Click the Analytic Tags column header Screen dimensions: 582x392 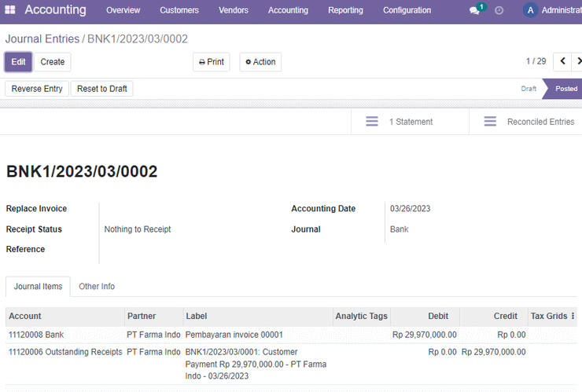tap(362, 316)
